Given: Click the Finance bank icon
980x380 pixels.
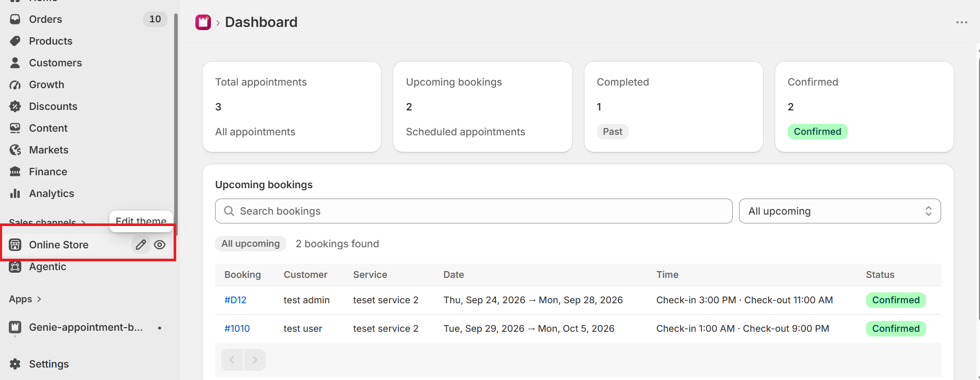Looking at the screenshot, I should coord(15,172).
